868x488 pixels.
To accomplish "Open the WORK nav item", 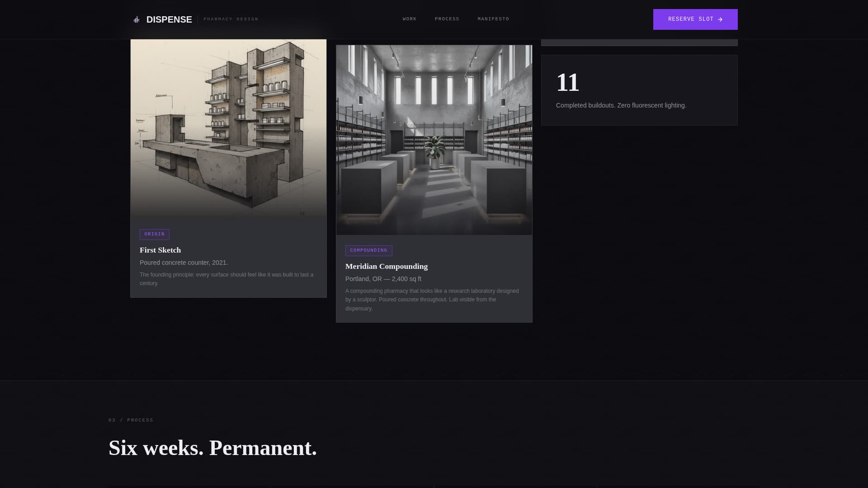I will (410, 19).
